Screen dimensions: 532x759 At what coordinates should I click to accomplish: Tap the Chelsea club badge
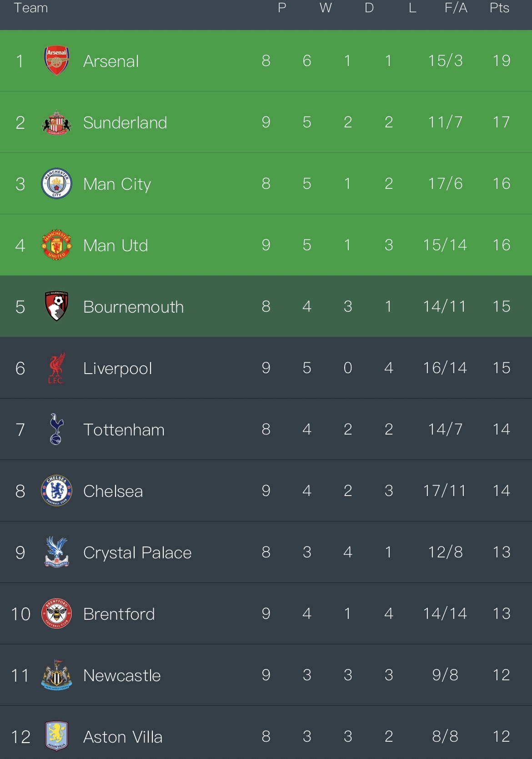56,491
